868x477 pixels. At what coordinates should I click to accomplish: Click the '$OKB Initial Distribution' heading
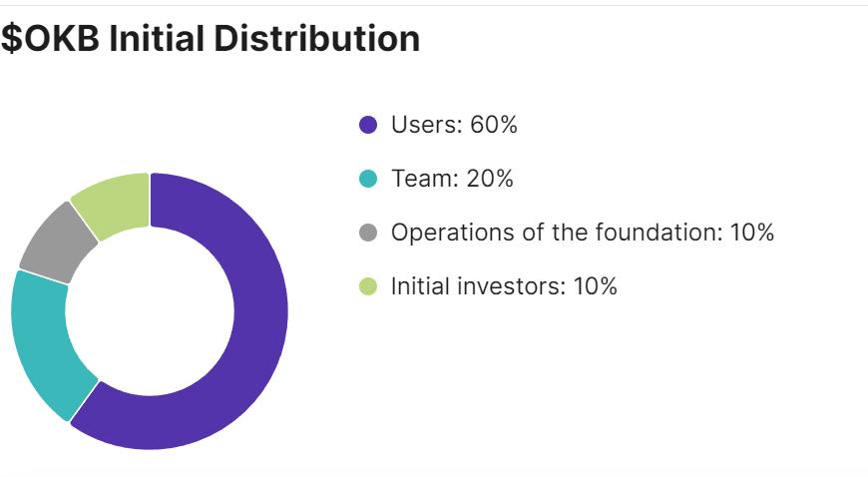coord(211,39)
